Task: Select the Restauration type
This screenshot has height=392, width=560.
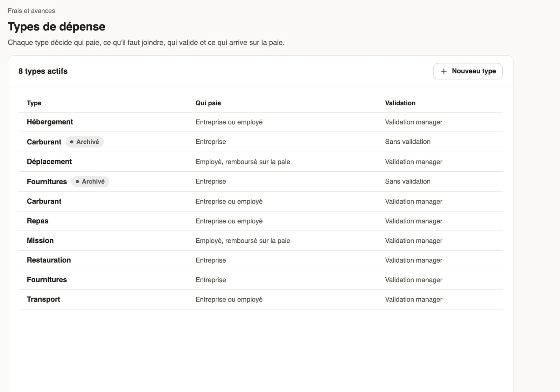Action: 260,260
